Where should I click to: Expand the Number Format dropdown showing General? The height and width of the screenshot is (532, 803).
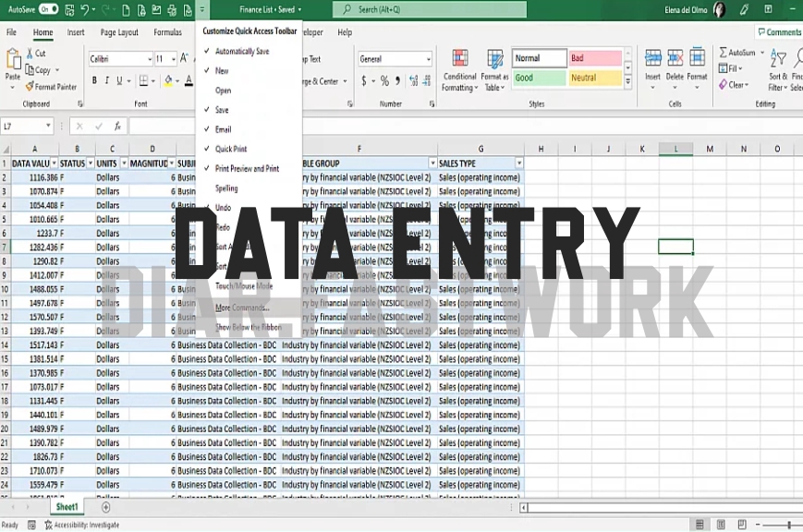[427, 59]
